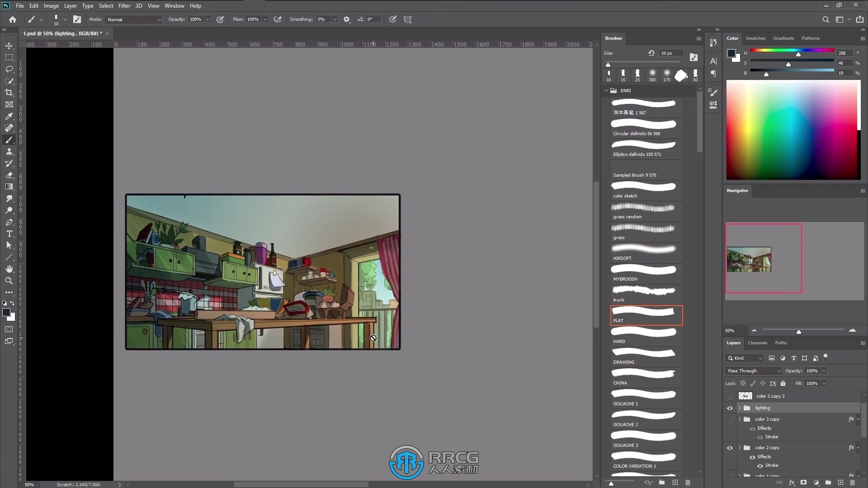The height and width of the screenshot is (488, 868).
Task: Click the Navigator preview thumbnail
Action: (x=749, y=259)
